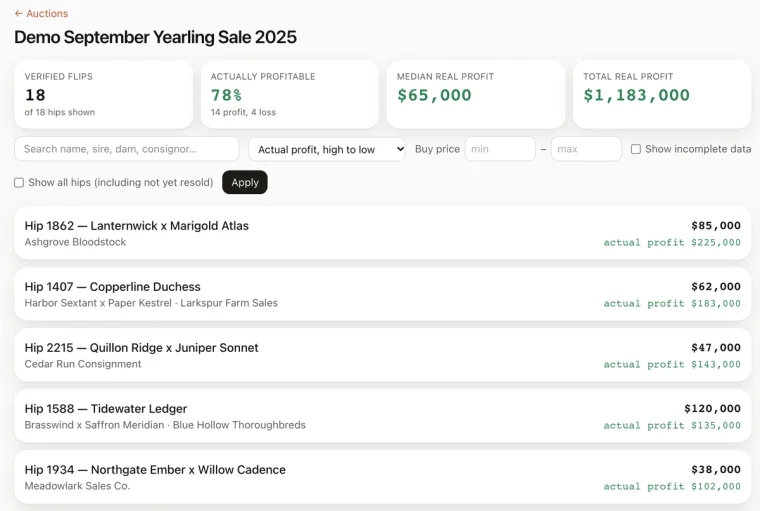This screenshot has width=760, height=511.
Task: Click actual profit $135,000 text
Action: [x=672, y=426]
